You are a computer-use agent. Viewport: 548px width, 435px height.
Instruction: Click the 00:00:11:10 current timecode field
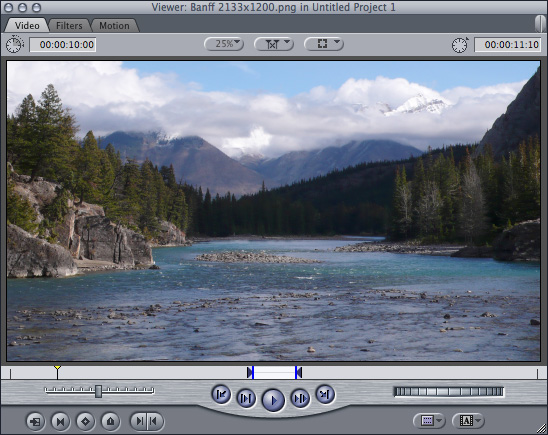(x=508, y=45)
